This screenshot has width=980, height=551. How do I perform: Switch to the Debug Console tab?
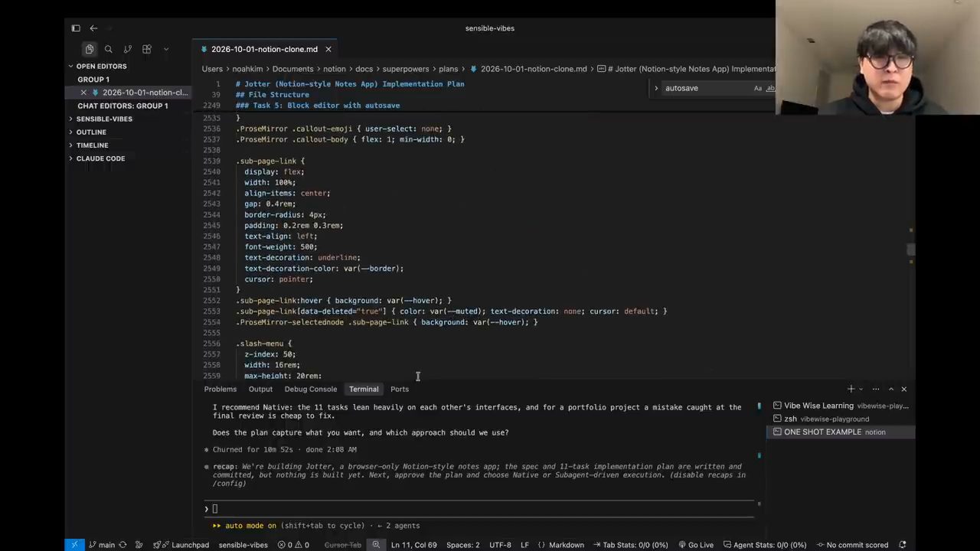(x=310, y=389)
